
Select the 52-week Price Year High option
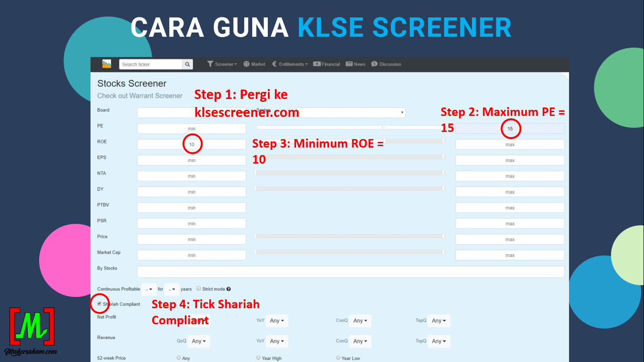258,358
